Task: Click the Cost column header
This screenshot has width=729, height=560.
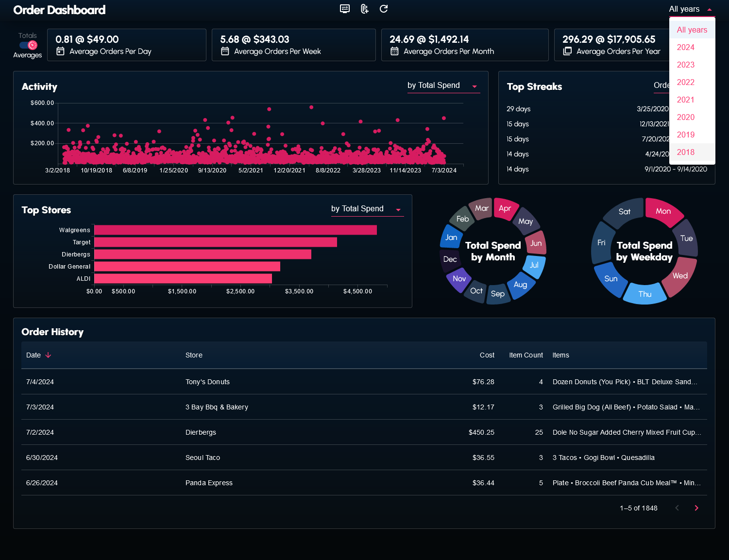Action: (487, 355)
